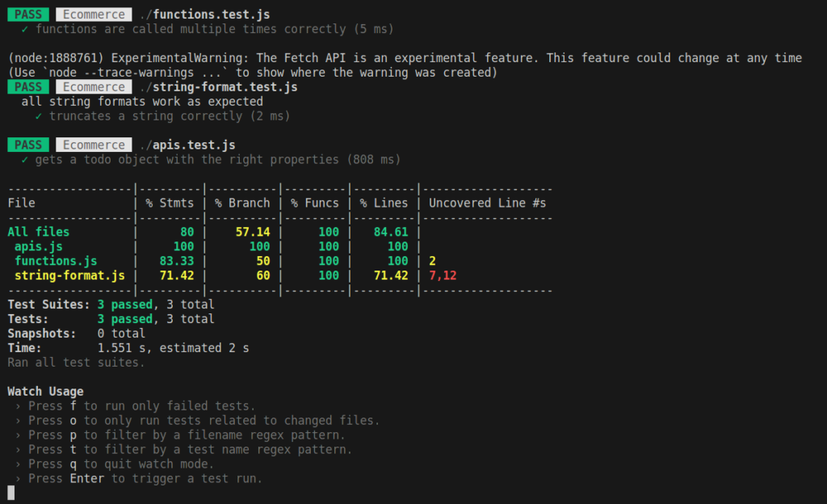Click the Ecommerce label next to apis.test.js

point(94,145)
